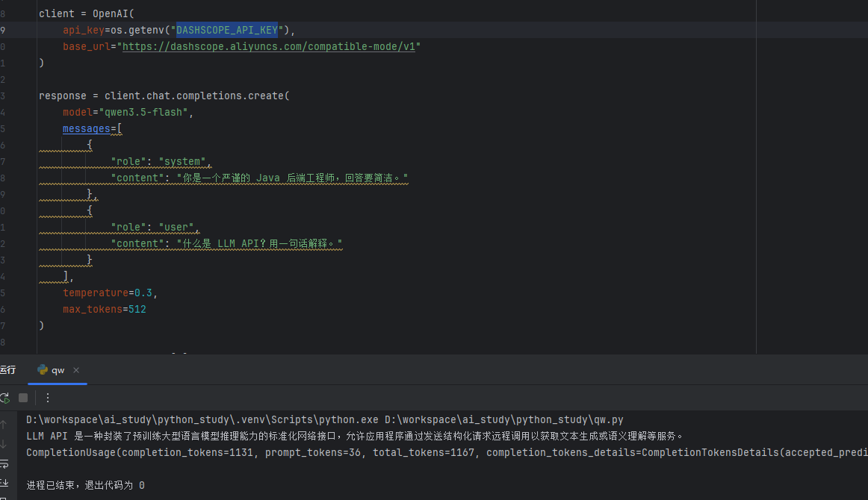Click the temperature keyword argument
The image size is (868, 500).
(95, 293)
